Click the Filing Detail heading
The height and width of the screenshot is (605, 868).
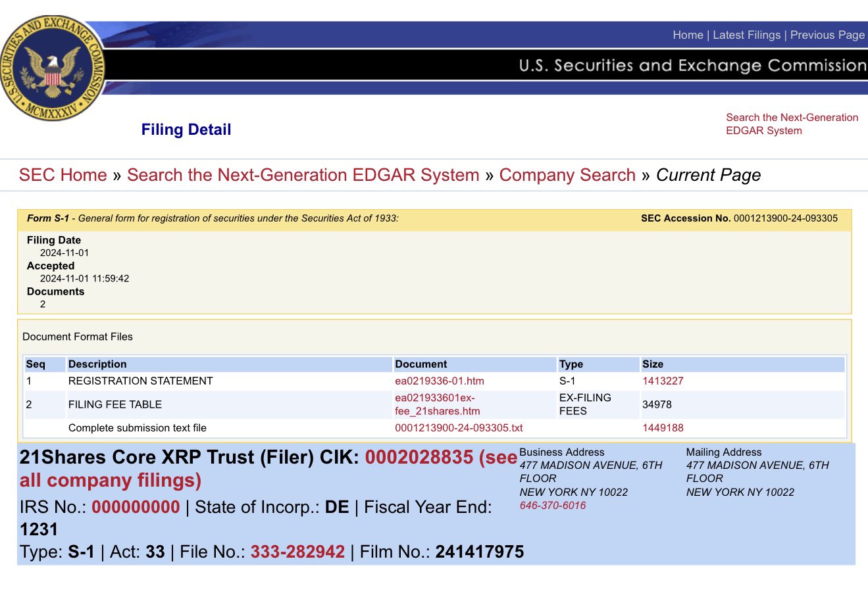[186, 130]
